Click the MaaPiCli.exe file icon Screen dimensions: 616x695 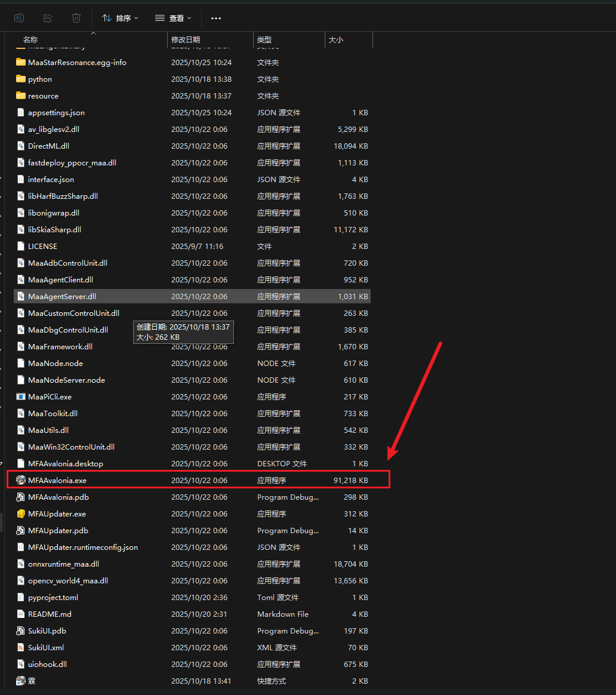[x=21, y=396]
